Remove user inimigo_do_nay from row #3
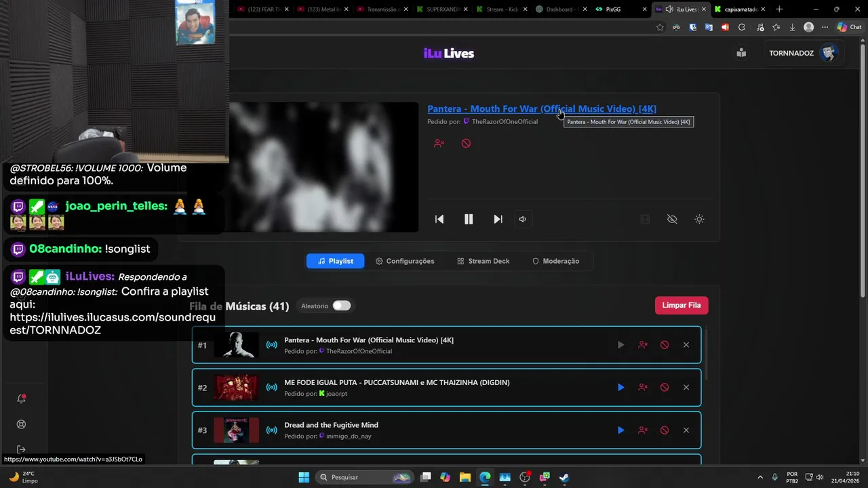Screen dimensions: 868x488 [643, 430]
